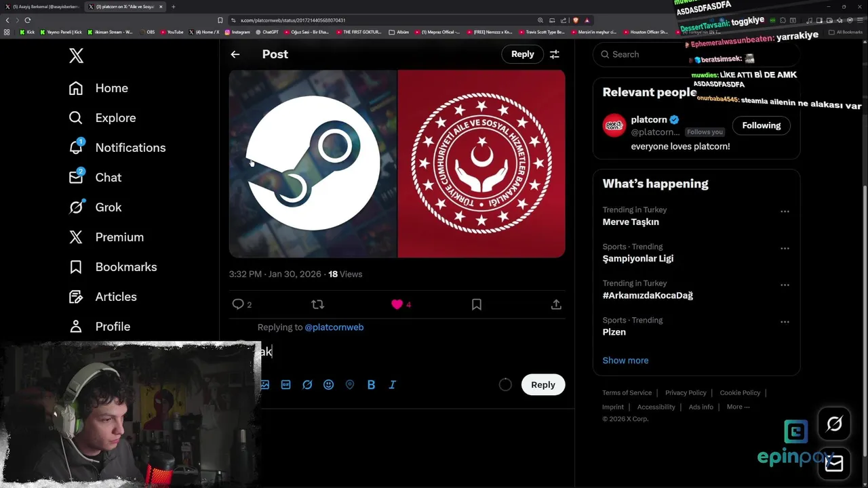Bookmark the post
This screenshot has width=868, height=488.
[x=477, y=304]
